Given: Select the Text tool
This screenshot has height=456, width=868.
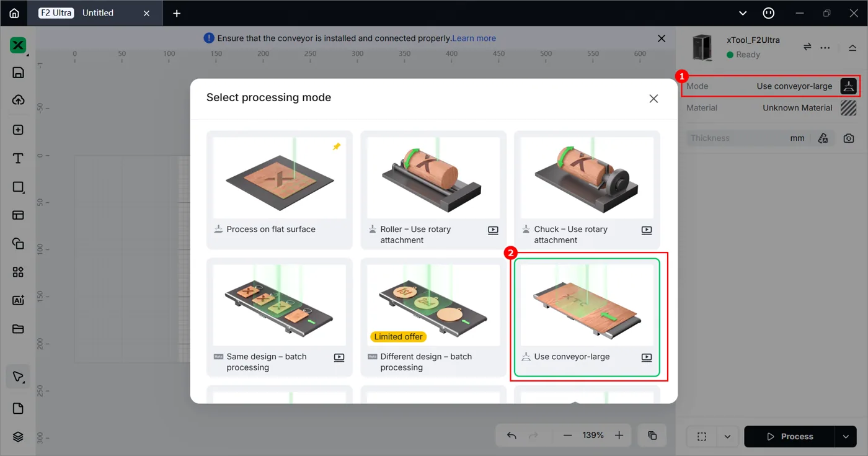Looking at the screenshot, I should tap(18, 158).
